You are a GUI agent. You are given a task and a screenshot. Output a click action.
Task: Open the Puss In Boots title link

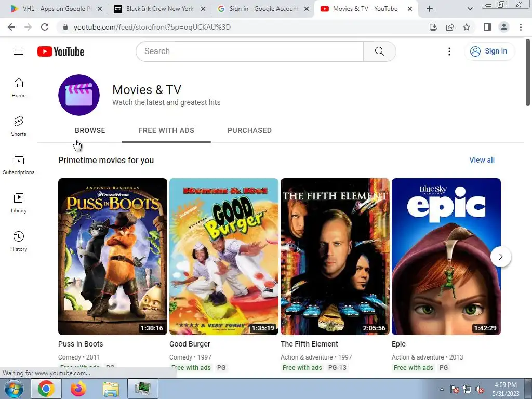(x=81, y=344)
